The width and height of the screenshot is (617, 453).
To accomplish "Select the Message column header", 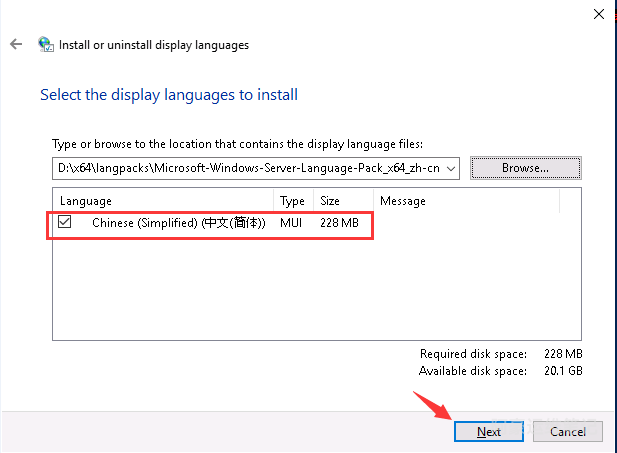I will [402, 201].
